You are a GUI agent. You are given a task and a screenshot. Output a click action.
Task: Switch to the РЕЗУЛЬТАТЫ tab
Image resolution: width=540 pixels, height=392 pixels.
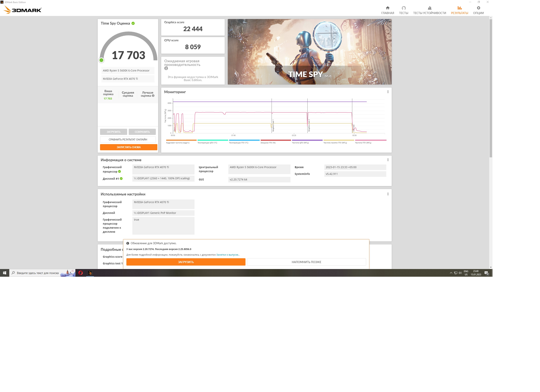[459, 10]
